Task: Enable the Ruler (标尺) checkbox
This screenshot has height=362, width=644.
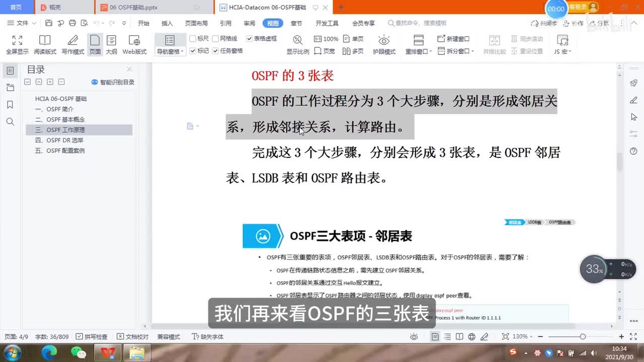Action: pyautogui.click(x=193, y=39)
